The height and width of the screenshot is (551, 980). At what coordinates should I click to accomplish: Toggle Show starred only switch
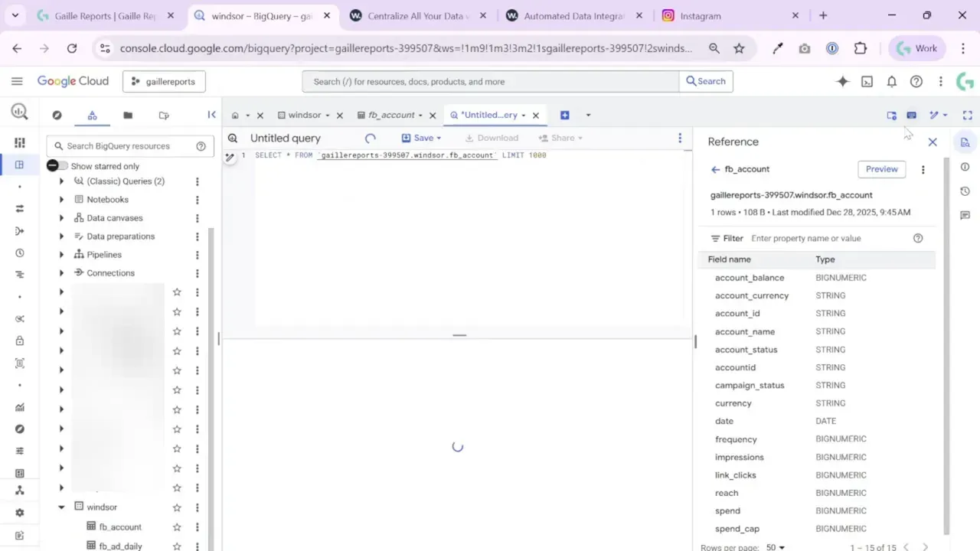click(57, 166)
